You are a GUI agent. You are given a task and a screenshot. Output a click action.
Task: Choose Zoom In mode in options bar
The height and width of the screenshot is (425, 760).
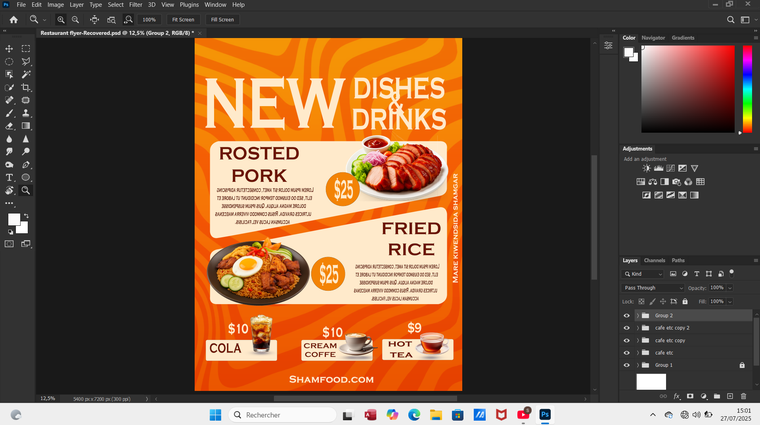click(x=61, y=20)
